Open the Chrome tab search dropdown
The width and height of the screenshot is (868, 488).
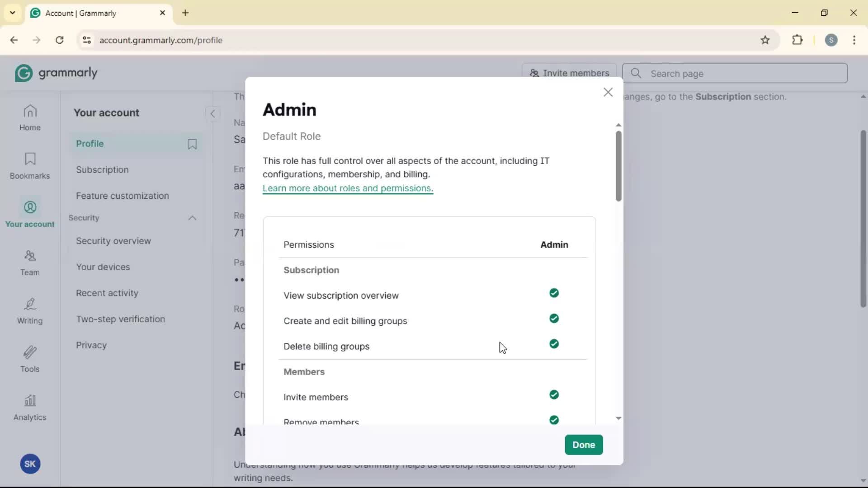[x=12, y=13]
